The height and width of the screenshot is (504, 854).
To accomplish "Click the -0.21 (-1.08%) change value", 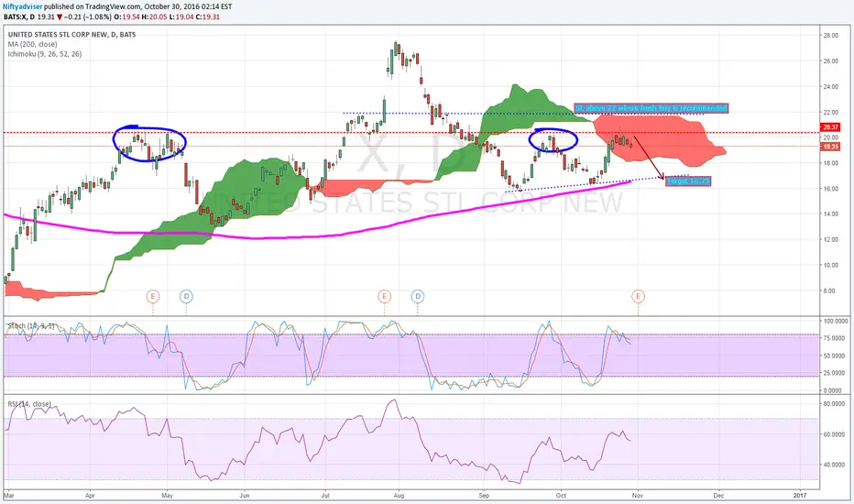I will tap(88, 16).
